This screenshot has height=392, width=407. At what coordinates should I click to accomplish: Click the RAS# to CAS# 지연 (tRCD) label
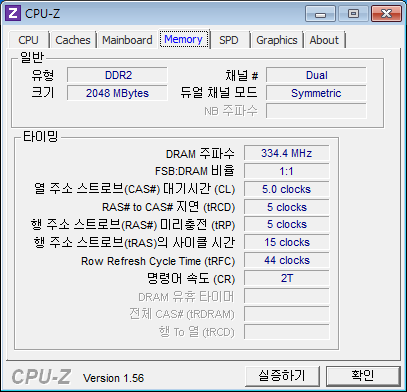coord(168,207)
